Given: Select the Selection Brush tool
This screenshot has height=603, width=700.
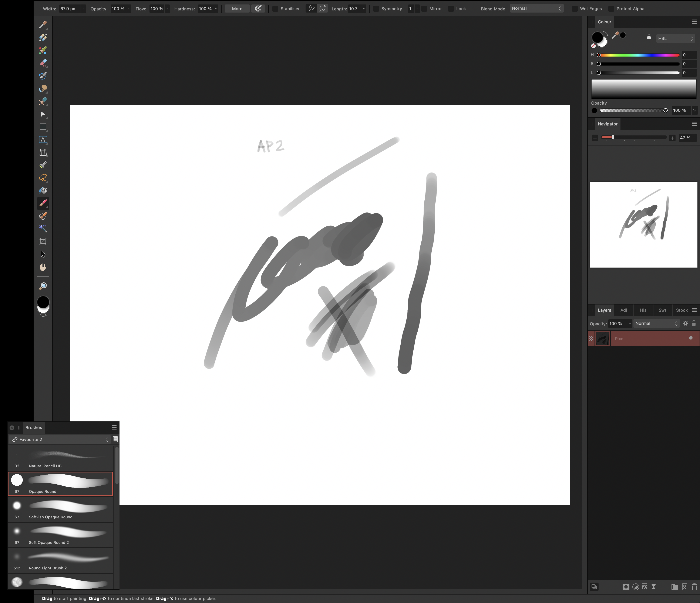Looking at the screenshot, I should click(43, 216).
